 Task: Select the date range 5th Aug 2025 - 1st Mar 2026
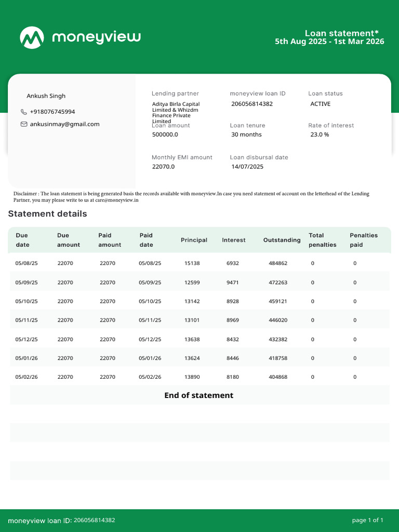pos(329,42)
